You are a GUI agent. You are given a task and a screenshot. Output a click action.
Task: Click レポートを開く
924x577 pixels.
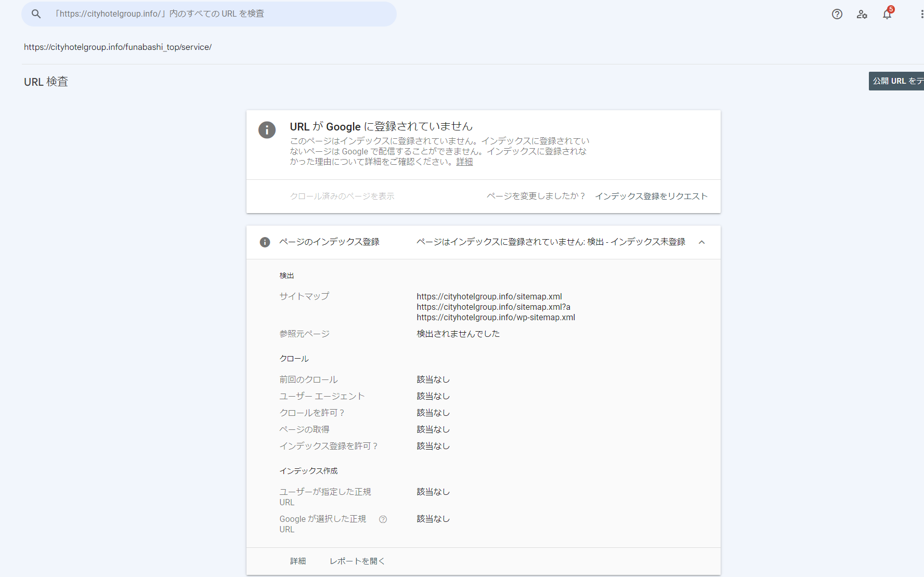click(x=357, y=561)
